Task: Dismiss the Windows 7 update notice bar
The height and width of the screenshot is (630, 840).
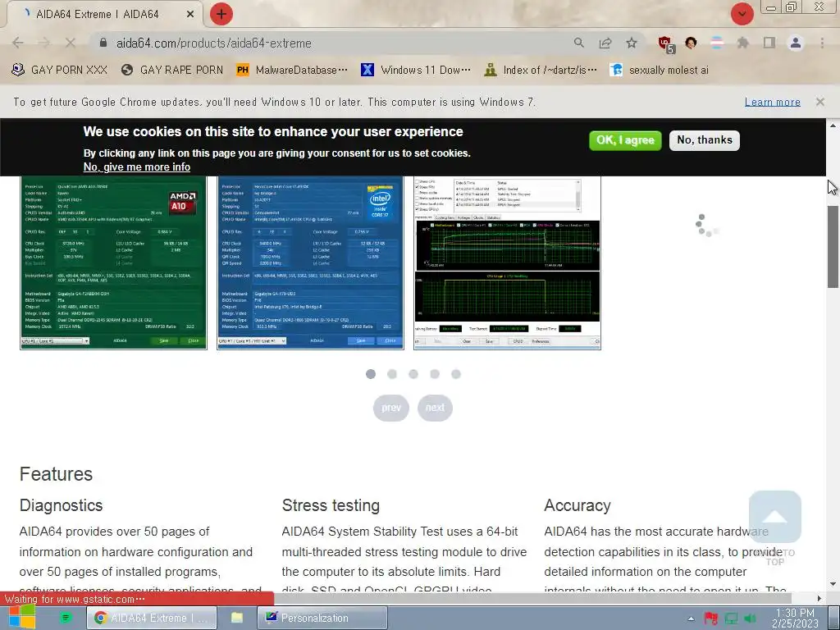Action: 819,102
